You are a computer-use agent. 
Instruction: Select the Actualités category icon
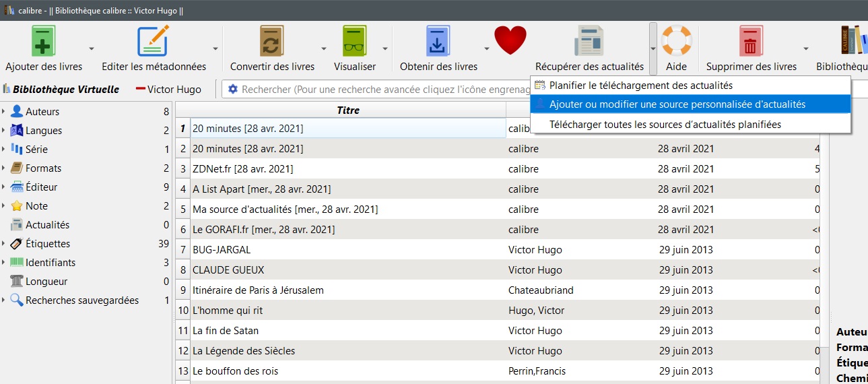(x=16, y=225)
